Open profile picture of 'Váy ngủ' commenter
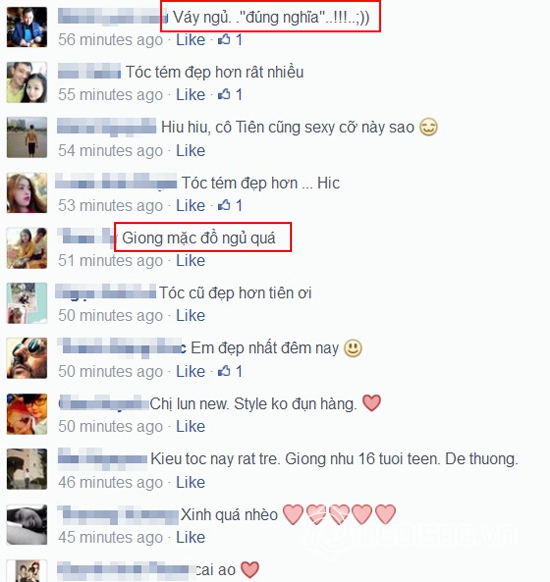This screenshot has width=550, height=582. point(27,27)
